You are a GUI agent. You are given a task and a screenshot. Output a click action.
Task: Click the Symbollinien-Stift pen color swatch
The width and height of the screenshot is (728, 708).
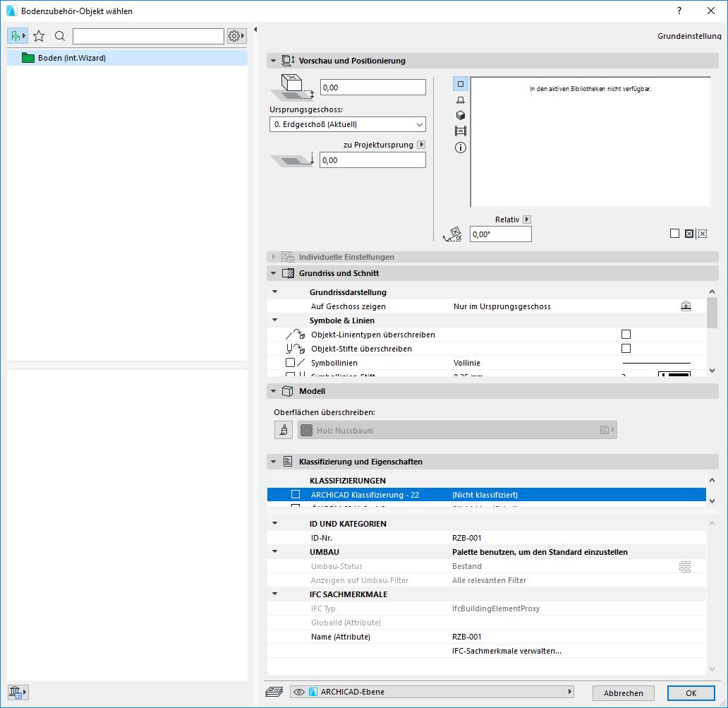point(674,374)
